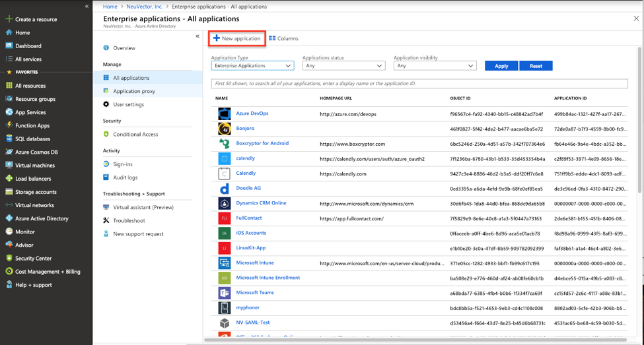
Task: Sort by the NAME column header
Action: pos(221,98)
